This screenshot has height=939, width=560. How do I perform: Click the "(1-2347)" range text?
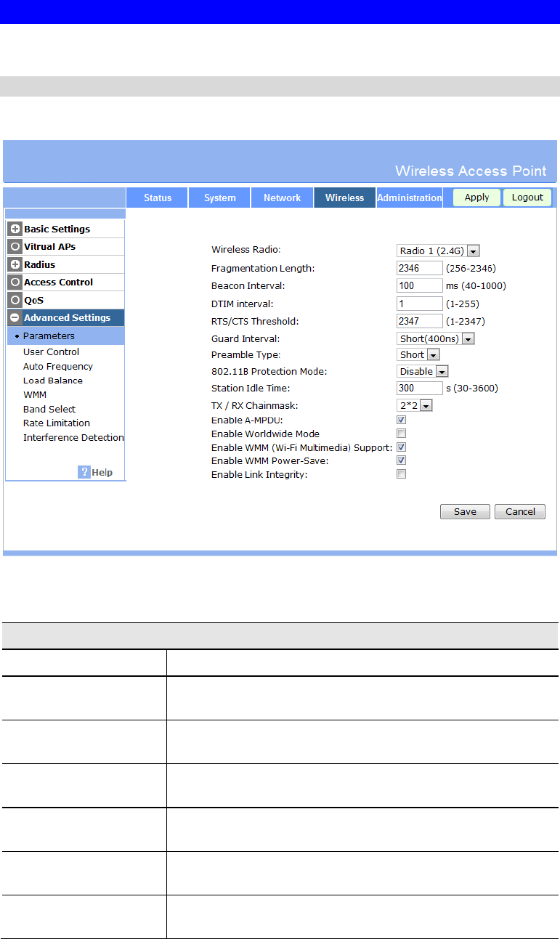466,321
